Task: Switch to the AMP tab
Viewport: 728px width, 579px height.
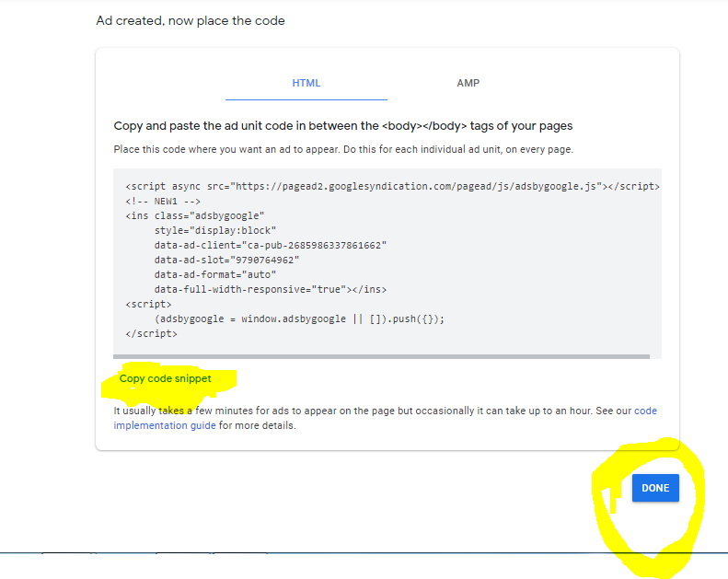Action: [468, 83]
